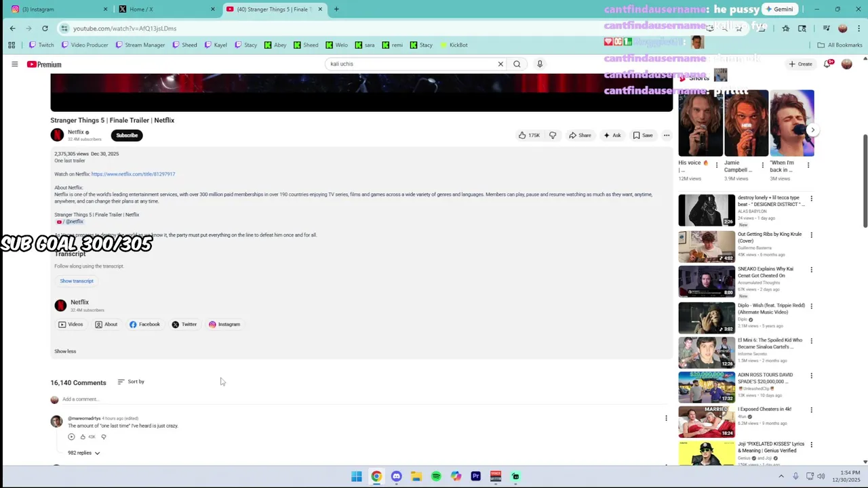Switch to the Home / X tab
This screenshot has width=868, height=488.
tap(166, 9)
